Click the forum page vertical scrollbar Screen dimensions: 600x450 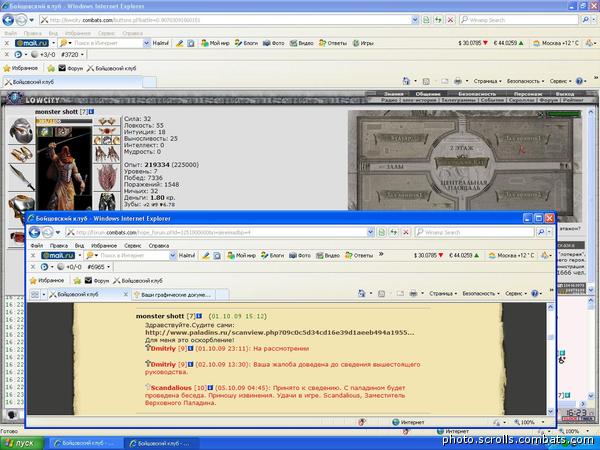pos(551,359)
